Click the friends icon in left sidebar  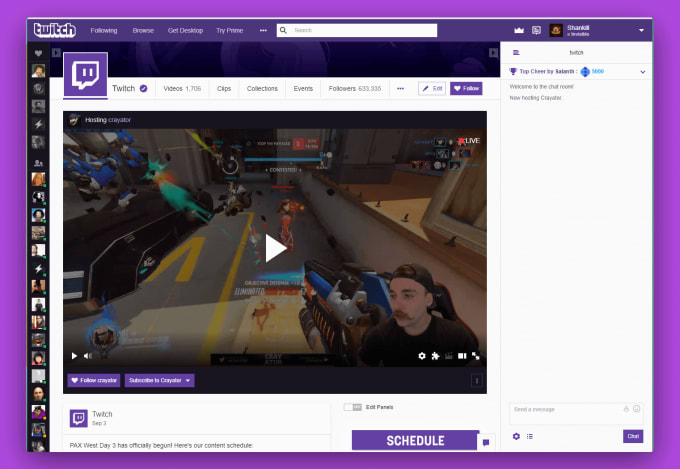tap(38, 163)
